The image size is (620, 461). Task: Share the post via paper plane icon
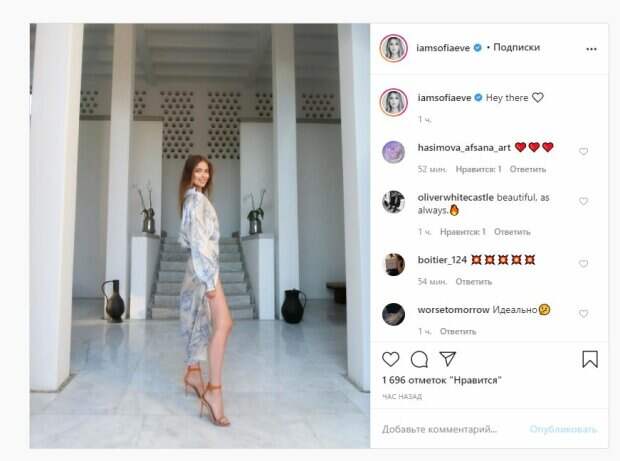point(448,359)
